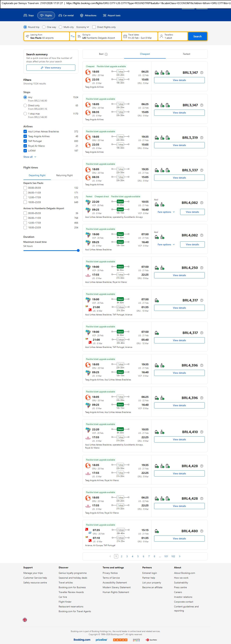This screenshot has width=231, height=644.
Task: Click the UK flag language icon in footer
Action: [x=25, y=620]
